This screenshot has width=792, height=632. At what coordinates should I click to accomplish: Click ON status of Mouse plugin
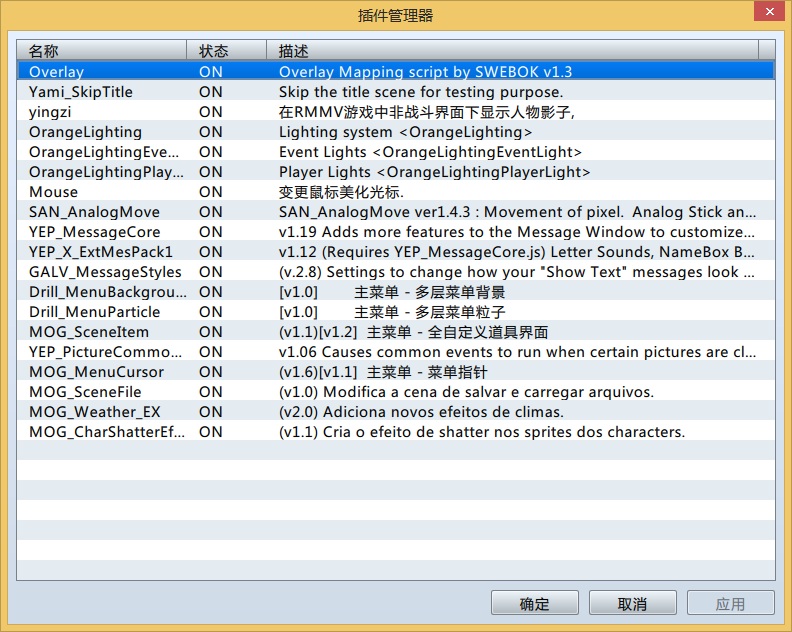point(211,192)
